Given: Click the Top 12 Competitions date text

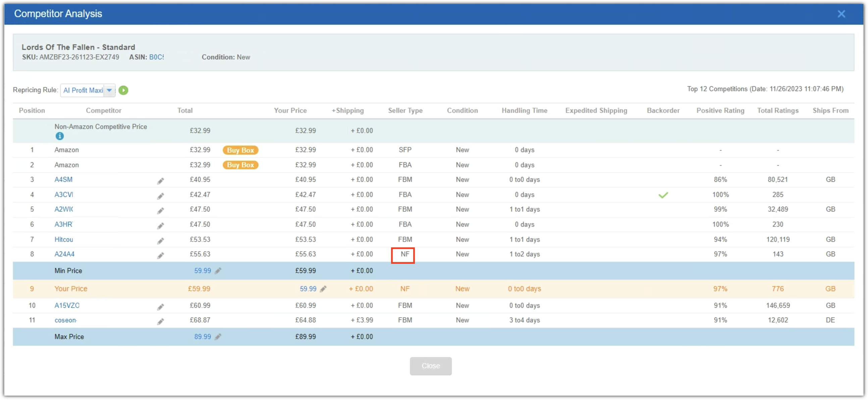Looking at the screenshot, I should 765,89.
